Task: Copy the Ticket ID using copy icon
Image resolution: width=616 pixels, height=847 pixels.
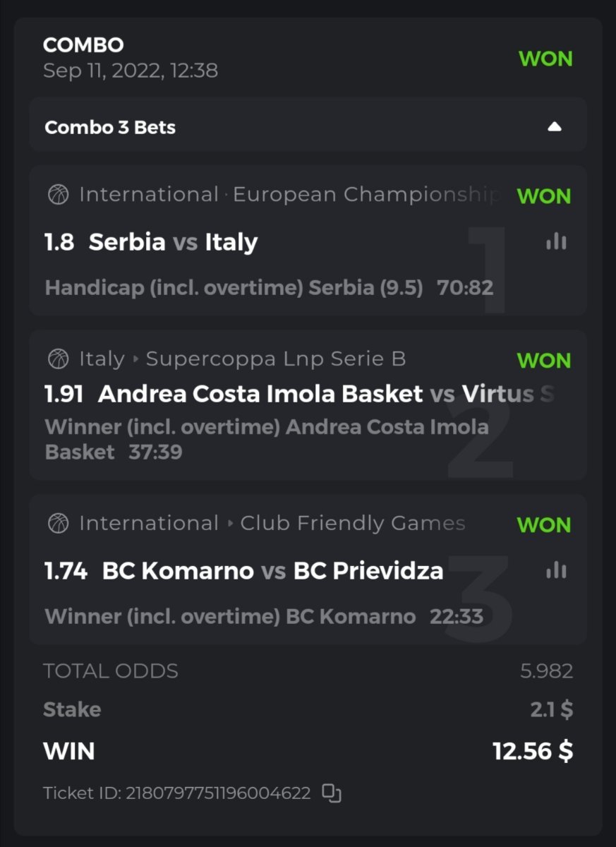Action: (x=332, y=793)
